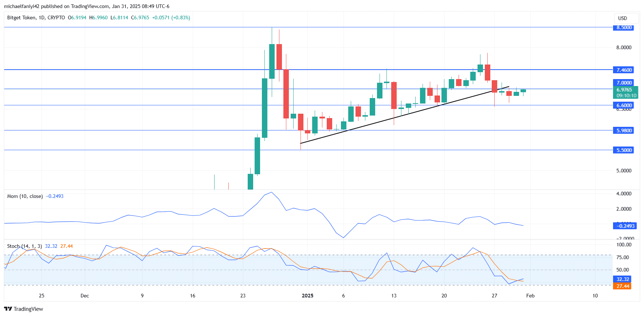Click the momentum value label -0.2493
The height and width of the screenshot is (316, 644).
coord(625,226)
